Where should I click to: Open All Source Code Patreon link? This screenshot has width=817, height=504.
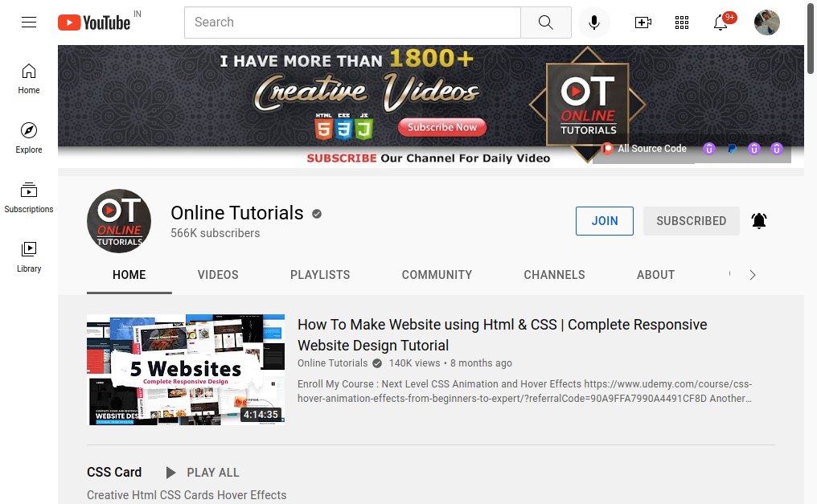coord(644,149)
